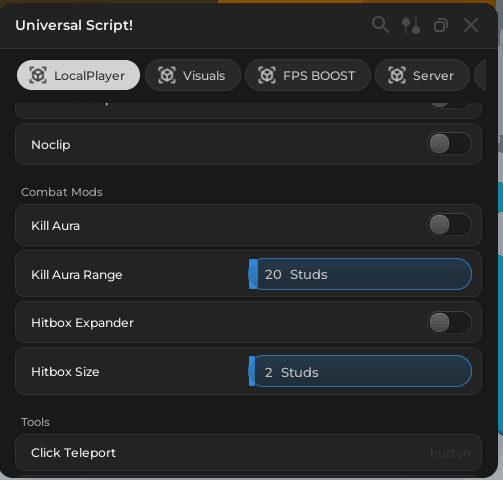
Task: Click the Combat Mods section label
Action: coord(62,192)
